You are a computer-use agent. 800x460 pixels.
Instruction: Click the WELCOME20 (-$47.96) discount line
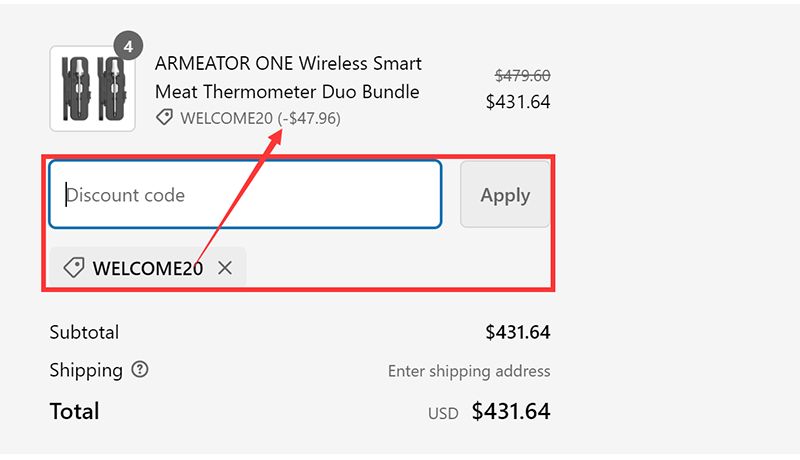click(x=260, y=118)
